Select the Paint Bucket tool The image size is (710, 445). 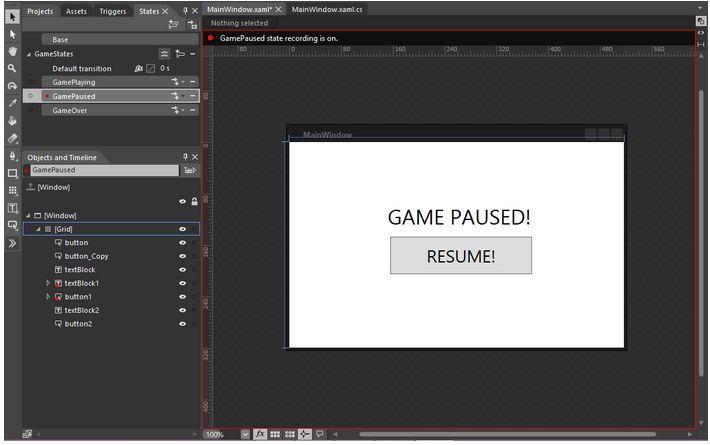pos(12,121)
